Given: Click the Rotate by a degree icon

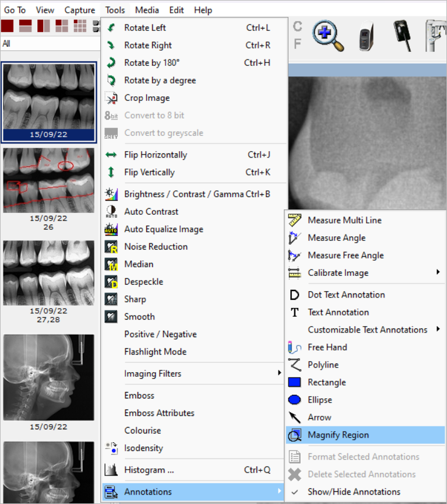Looking at the screenshot, I should pos(111,80).
